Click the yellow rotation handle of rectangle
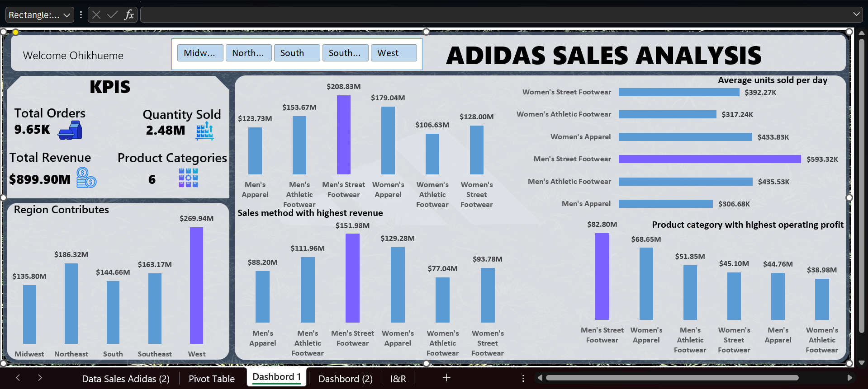 coord(15,32)
